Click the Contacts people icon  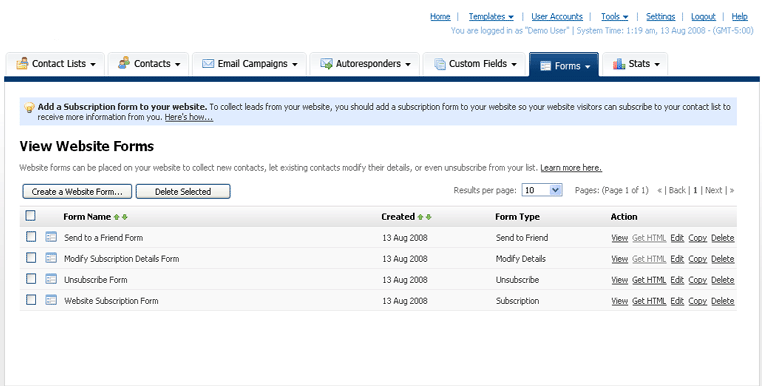pos(124,63)
